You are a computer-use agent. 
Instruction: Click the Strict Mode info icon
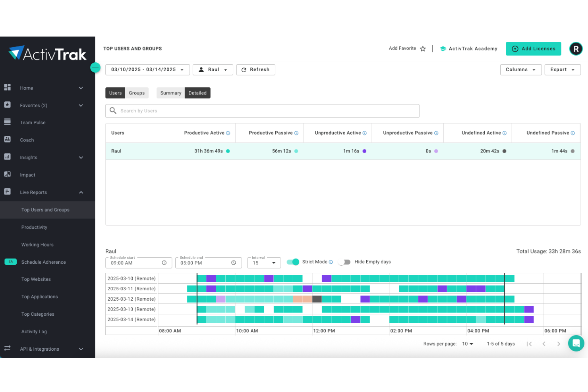click(331, 262)
